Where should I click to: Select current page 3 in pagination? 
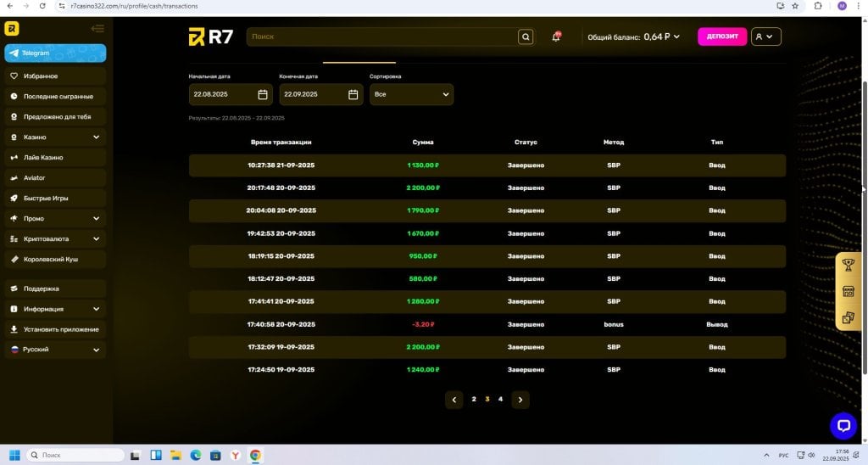pyautogui.click(x=487, y=399)
